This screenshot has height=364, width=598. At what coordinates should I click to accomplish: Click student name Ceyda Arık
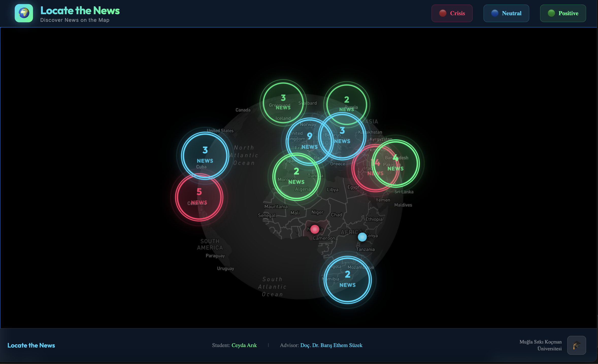click(x=244, y=345)
